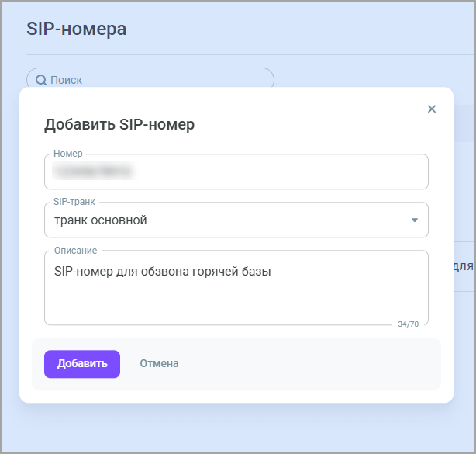Click the search magnifier icon
The width and height of the screenshot is (476, 454).
pyautogui.click(x=41, y=80)
